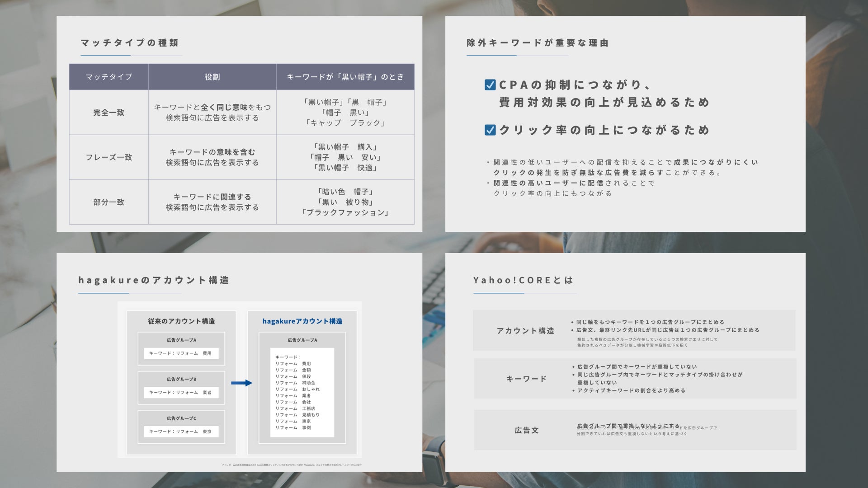Click the source citation under hagakure diagram

[x=292, y=465]
